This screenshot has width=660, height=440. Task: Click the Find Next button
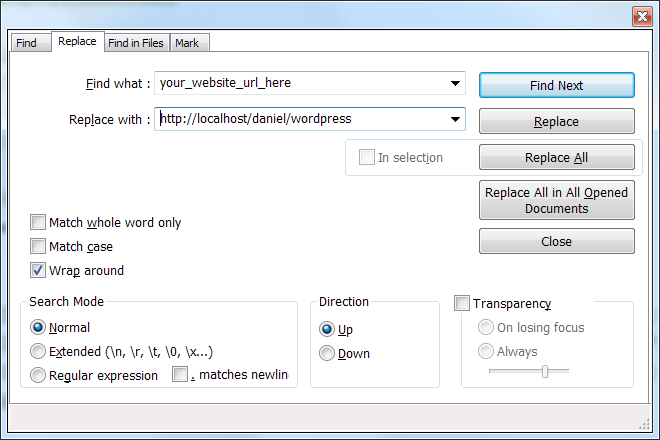556,85
